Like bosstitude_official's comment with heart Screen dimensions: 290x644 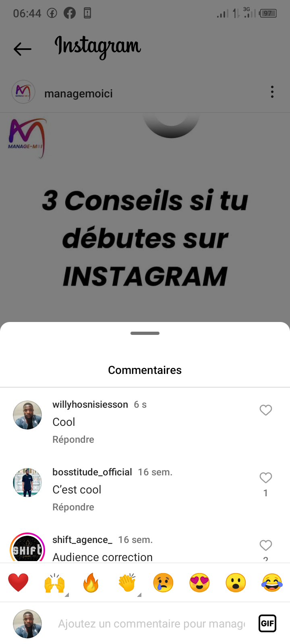pyautogui.click(x=266, y=478)
